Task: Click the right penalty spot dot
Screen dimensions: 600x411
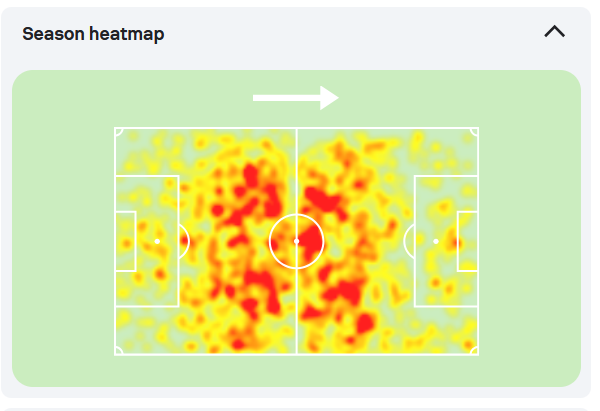Action: click(x=436, y=241)
